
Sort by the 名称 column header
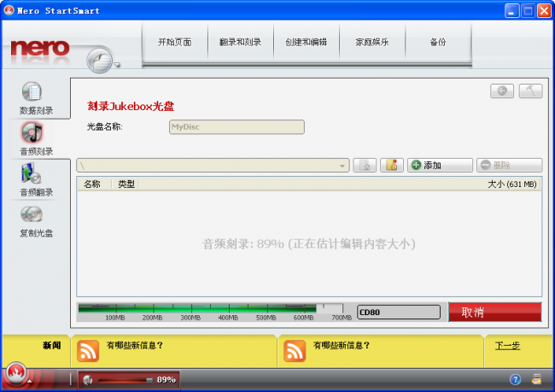pyautogui.click(x=92, y=184)
